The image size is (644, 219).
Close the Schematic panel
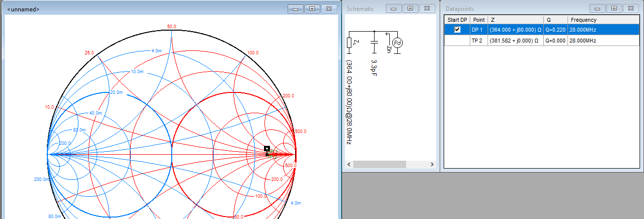(x=427, y=8)
